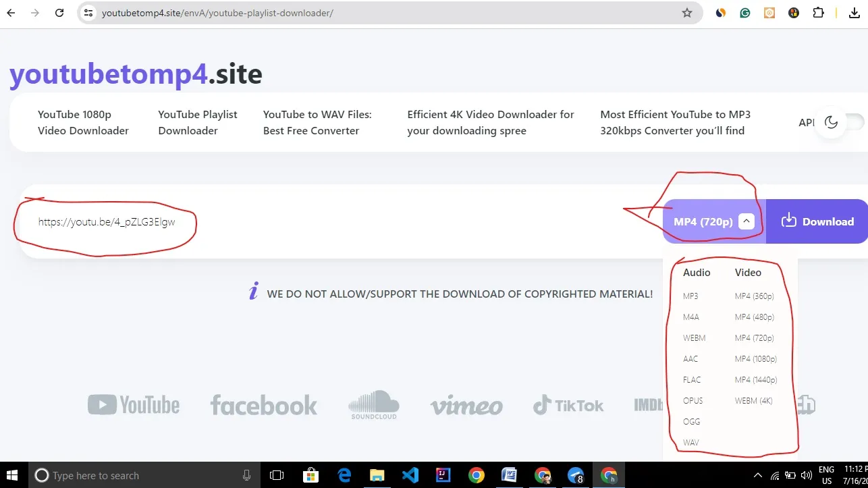Open the Grammarly extension icon

pyautogui.click(x=745, y=13)
